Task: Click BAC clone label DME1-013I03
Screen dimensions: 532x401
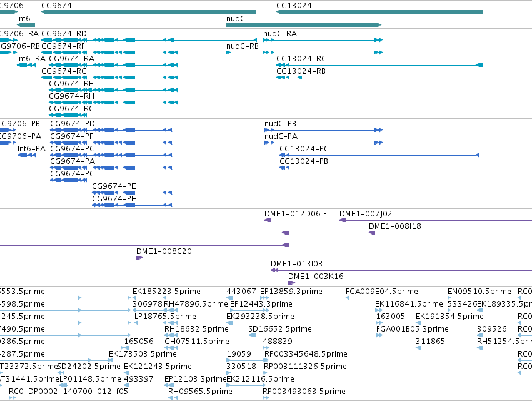Action: point(296,264)
